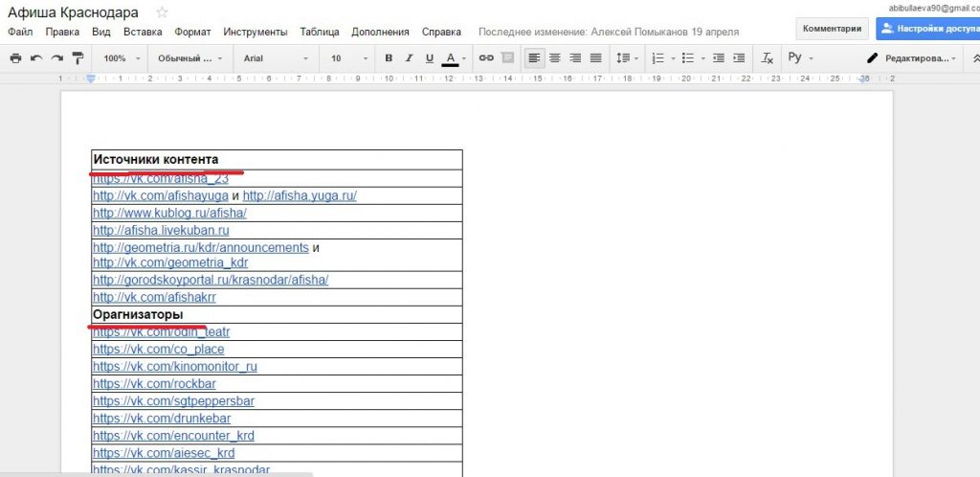Open the Редактирова... mode dropdown
The height and width of the screenshot is (477, 980).
click(x=912, y=58)
